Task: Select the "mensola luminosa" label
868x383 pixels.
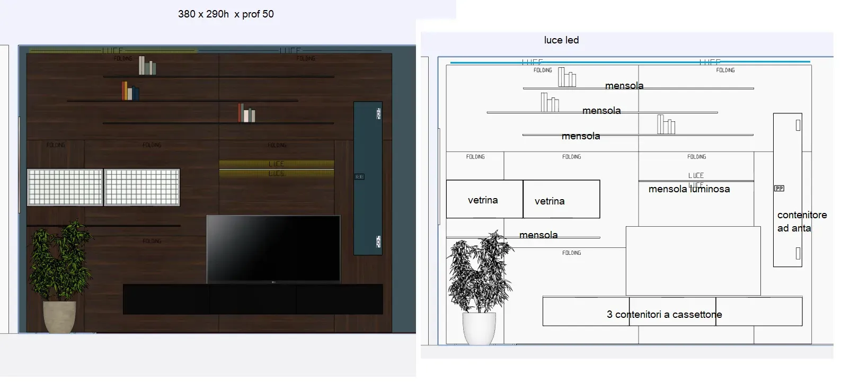Action: click(x=689, y=189)
